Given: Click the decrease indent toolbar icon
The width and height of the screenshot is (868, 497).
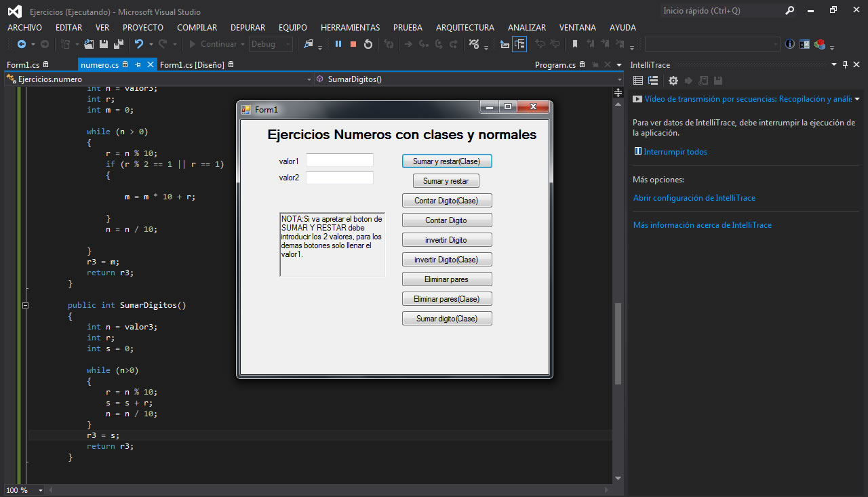Looking at the screenshot, I should click(x=505, y=44).
